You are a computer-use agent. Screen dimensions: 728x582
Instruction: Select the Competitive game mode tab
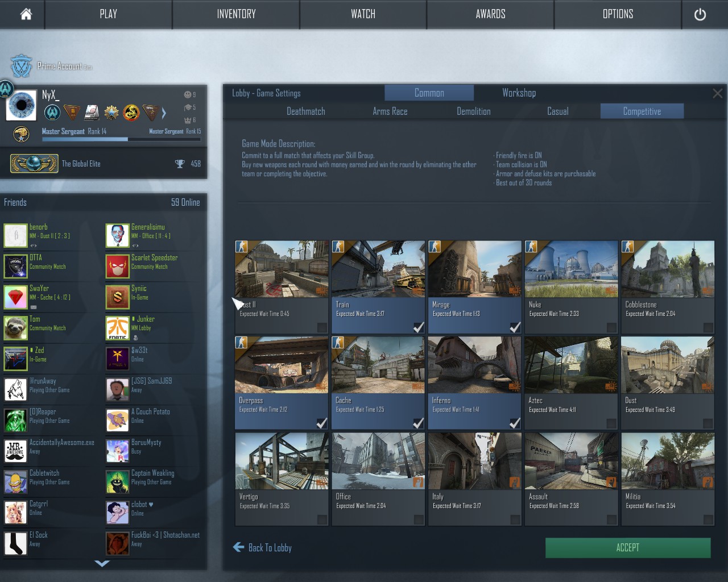tap(642, 111)
